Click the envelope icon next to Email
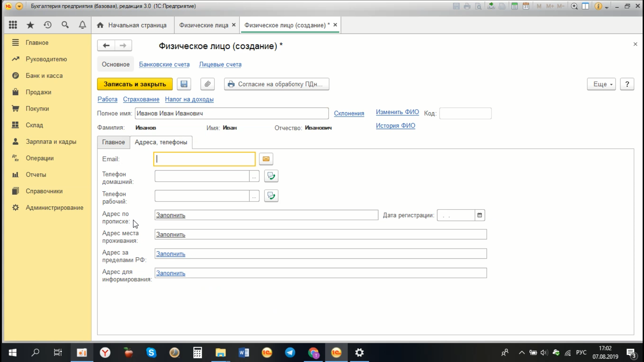 (x=266, y=159)
